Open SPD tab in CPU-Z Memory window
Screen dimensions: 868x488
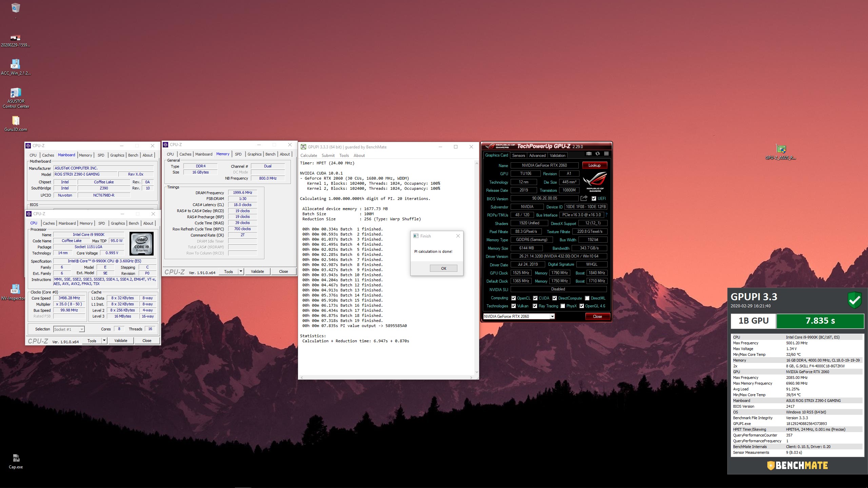[x=238, y=154]
